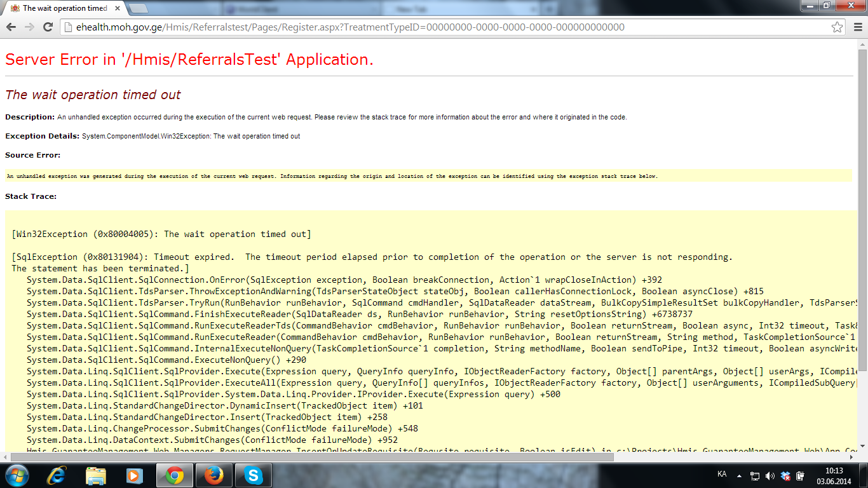Open the KA input language selector
868x488 pixels.
click(722, 475)
